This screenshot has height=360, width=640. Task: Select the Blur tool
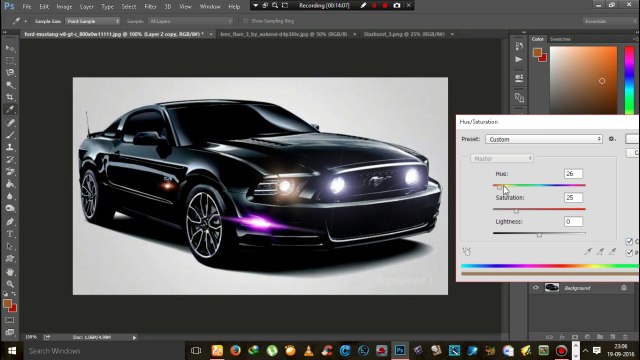[x=10, y=196]
